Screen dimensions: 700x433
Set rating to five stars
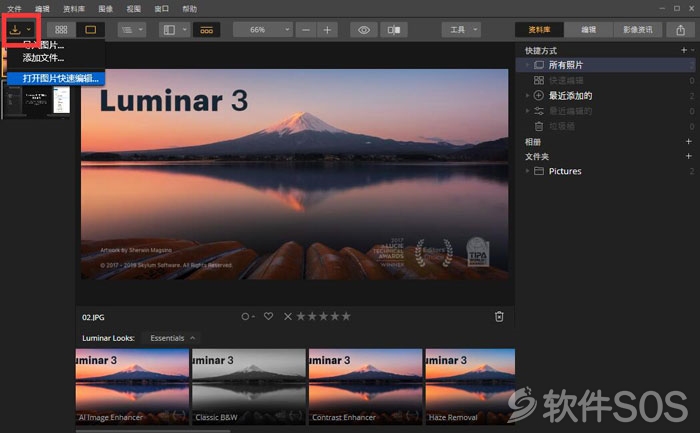(x=346, y=316)
